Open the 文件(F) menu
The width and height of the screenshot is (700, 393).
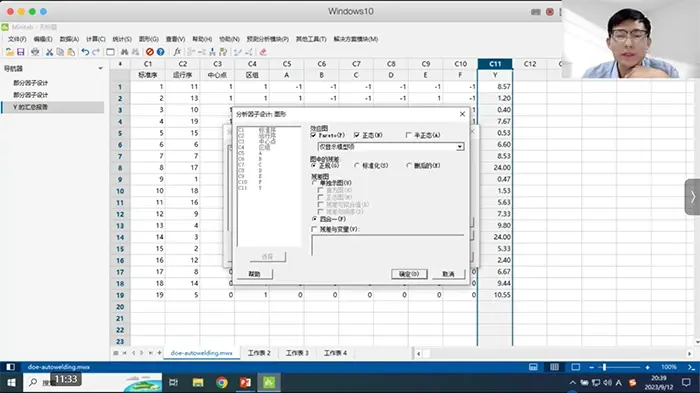point(17,39)
